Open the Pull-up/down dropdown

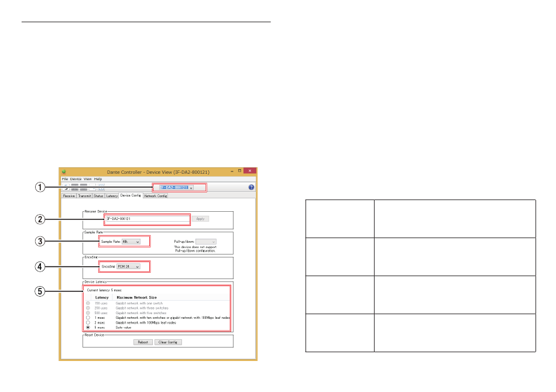pyautogui.click(x=205, y=242)
